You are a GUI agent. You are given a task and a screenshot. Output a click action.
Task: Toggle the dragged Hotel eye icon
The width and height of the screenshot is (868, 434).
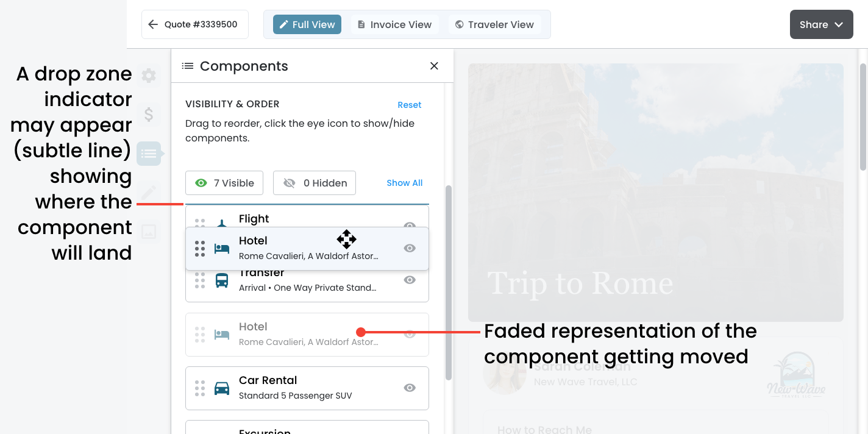click(x=410, y=248)
